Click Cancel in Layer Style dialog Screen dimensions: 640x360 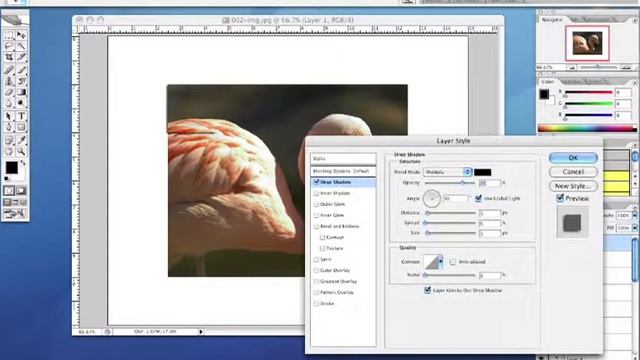tap(573, 172)
